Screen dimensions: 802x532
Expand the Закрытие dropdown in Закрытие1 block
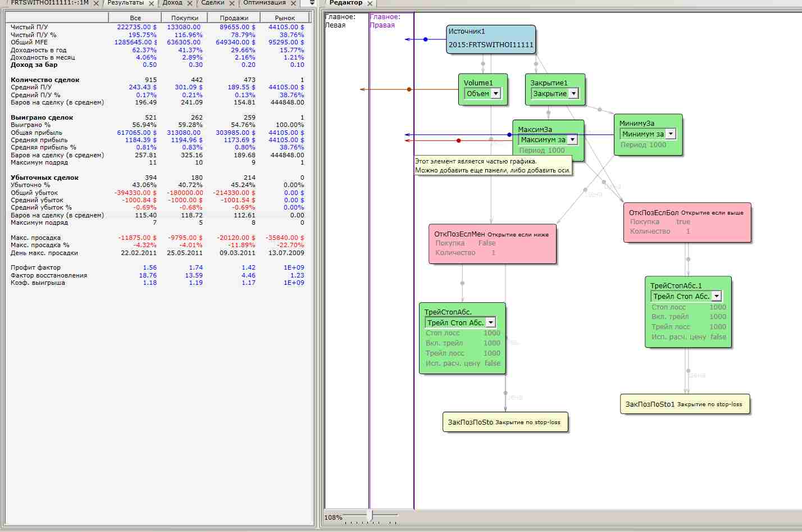click(x=573, y=94)
